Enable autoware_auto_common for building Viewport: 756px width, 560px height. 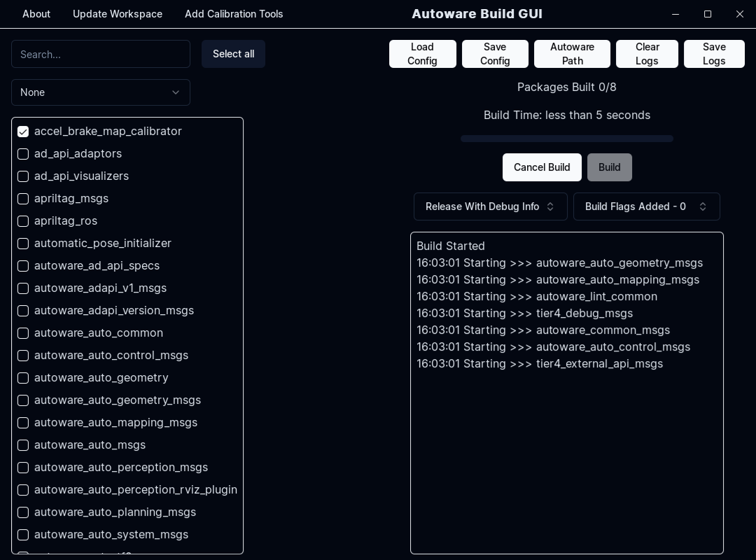coord(23,333)
